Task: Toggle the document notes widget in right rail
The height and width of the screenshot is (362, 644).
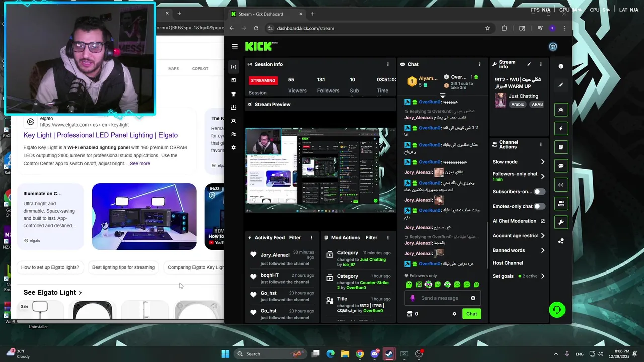Action: pyautogui.click(x=561, y=147)
